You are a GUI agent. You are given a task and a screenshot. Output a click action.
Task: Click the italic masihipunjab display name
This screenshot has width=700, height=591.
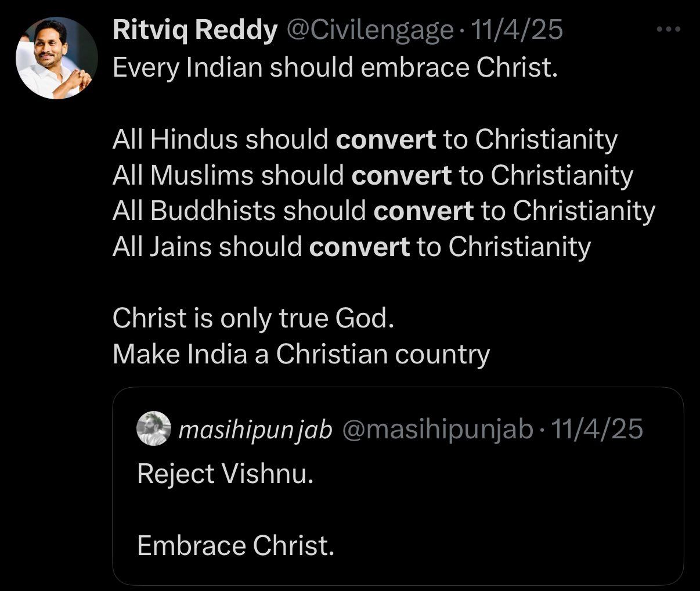tap(255, 430)
